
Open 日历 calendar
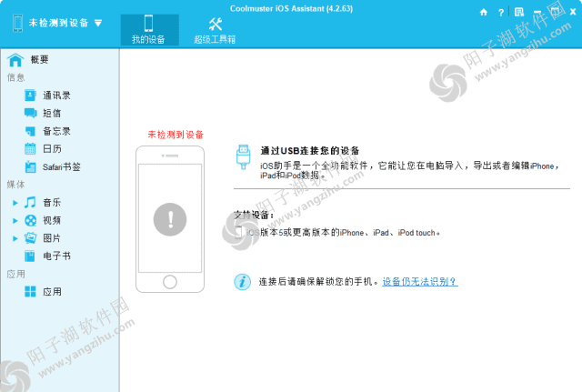point(52,149)
